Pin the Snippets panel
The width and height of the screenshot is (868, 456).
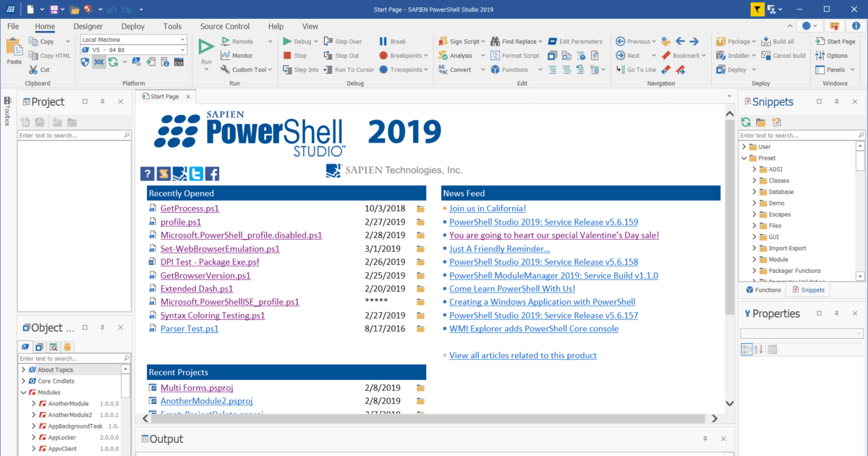coord(835,101)
